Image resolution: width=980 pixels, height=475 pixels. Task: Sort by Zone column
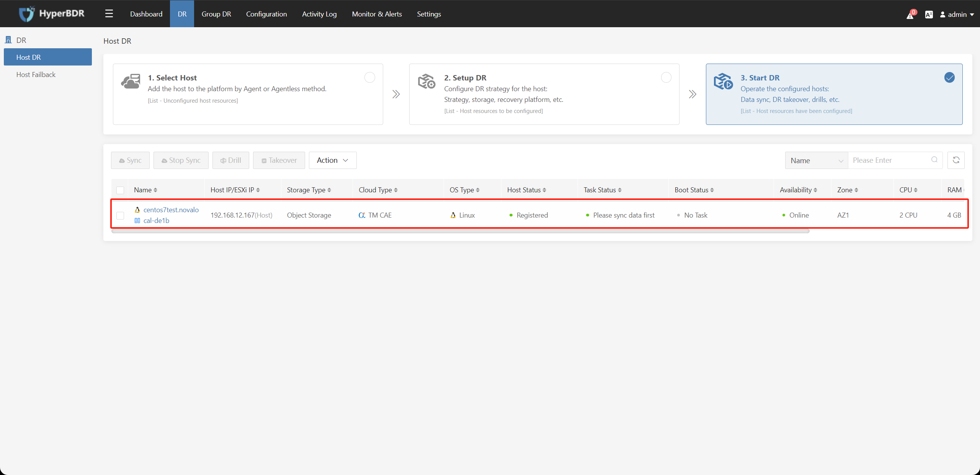click(x=856, y=190)
